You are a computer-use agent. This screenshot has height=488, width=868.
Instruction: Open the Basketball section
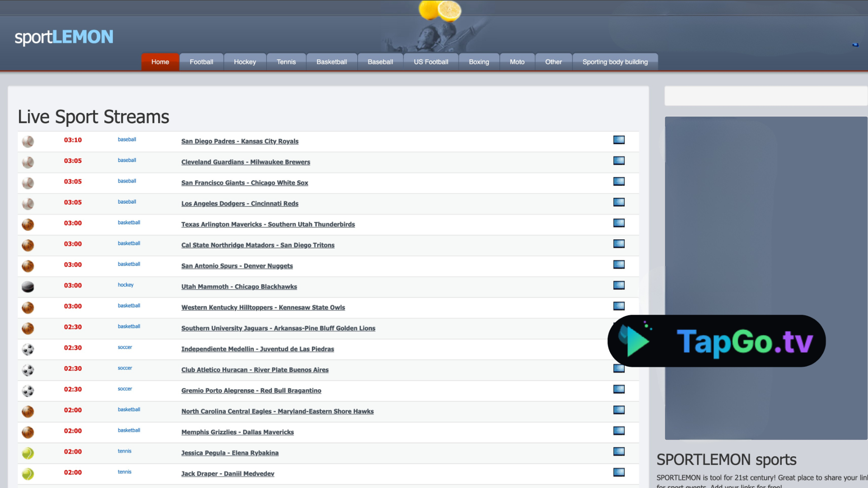click(331, 62)
